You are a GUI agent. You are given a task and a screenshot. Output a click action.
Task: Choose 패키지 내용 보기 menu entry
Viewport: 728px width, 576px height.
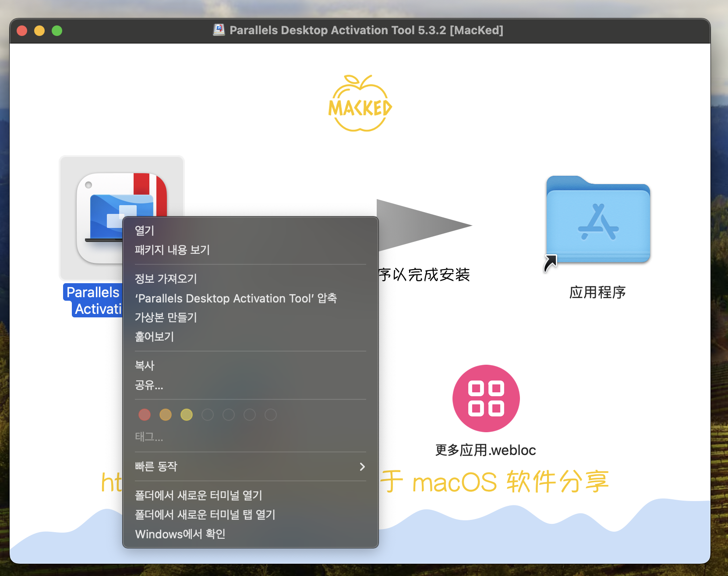[x=251, y=250]
